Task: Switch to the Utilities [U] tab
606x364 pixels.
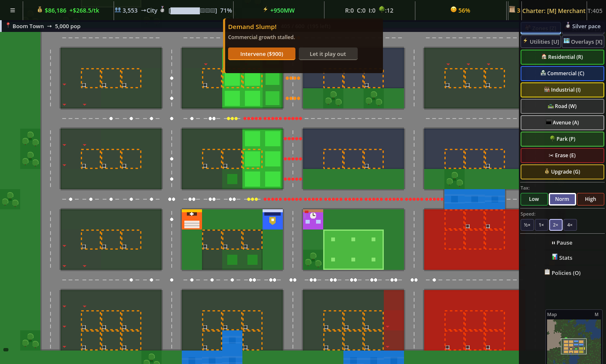Action: tap(541, 42)
